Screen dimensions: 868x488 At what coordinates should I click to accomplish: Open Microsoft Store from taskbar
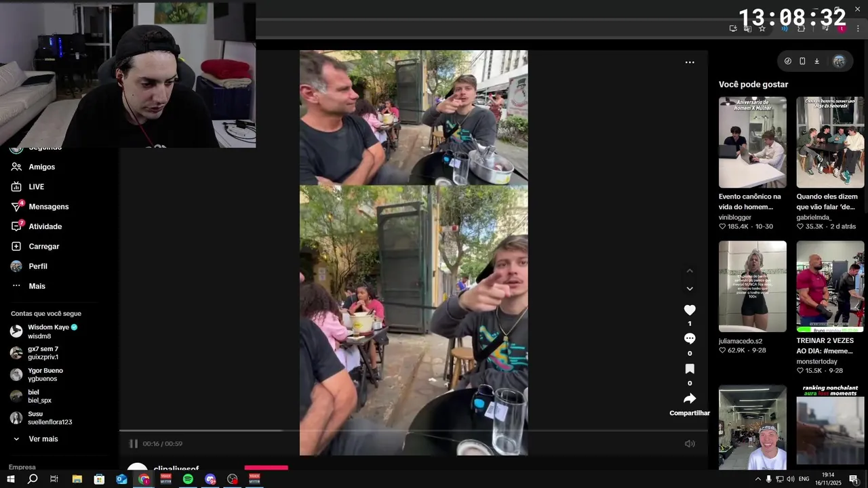point(99,479)
